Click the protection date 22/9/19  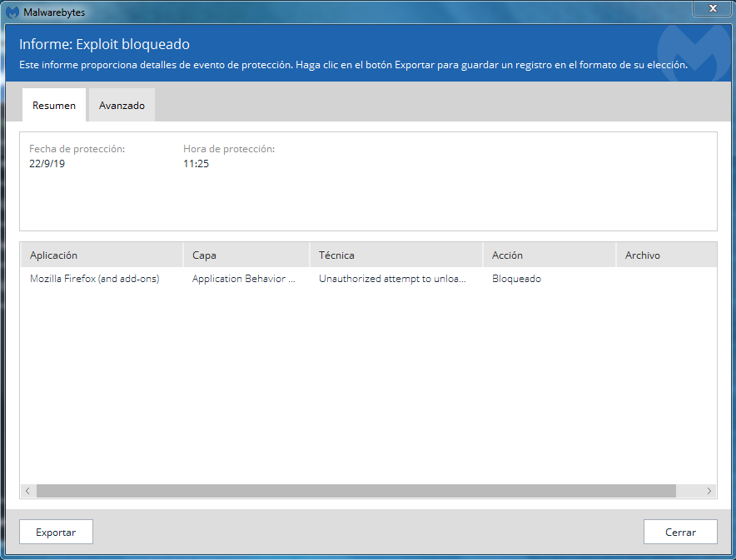click(47, 164)
